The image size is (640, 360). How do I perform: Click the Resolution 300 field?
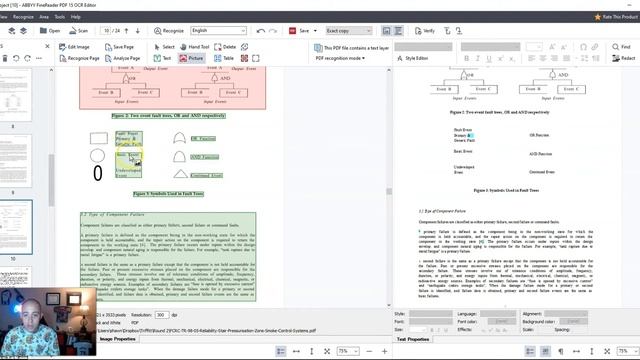pyautogui.click(x=162, y=315)
